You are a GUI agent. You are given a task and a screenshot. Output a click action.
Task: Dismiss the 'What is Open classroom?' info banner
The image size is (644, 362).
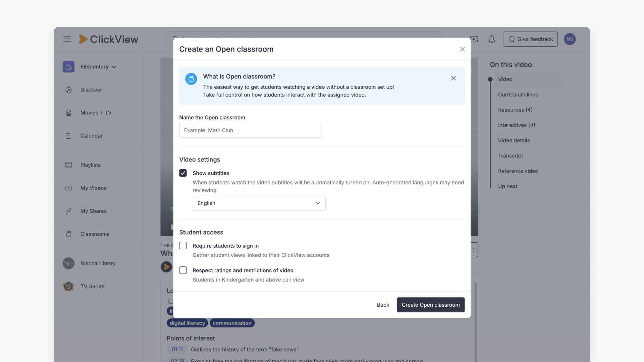(453, 78)
